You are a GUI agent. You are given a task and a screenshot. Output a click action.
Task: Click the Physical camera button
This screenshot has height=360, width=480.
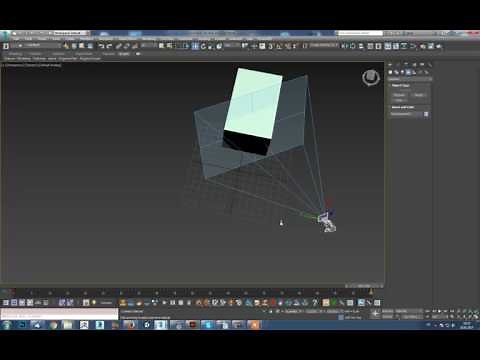pos(399,95)
